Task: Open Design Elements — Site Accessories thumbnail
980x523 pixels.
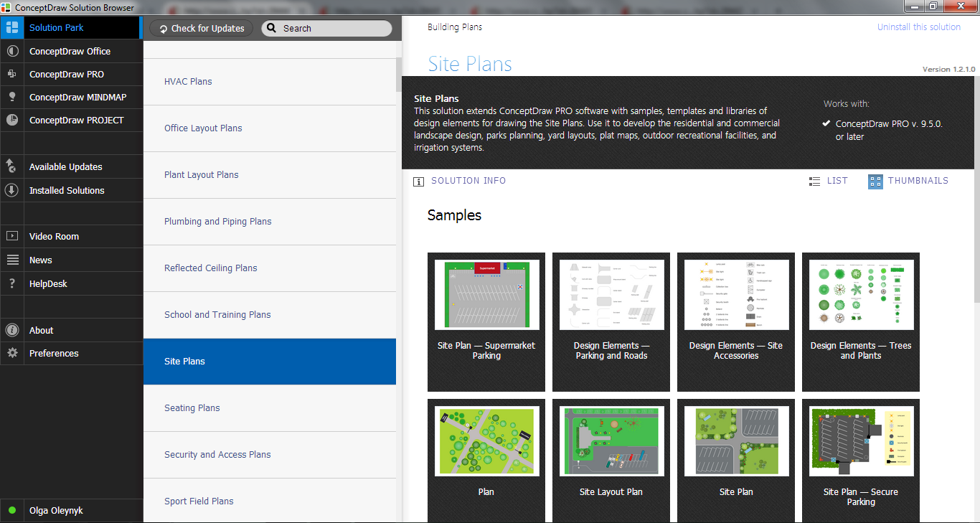Action: click(x=736, y=322)
